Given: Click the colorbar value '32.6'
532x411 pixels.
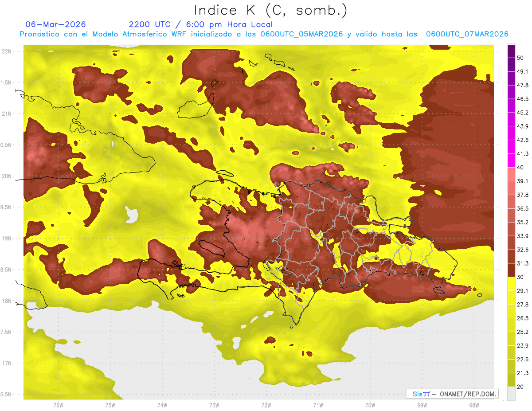Looking at the screenshot, I should 523,250.
